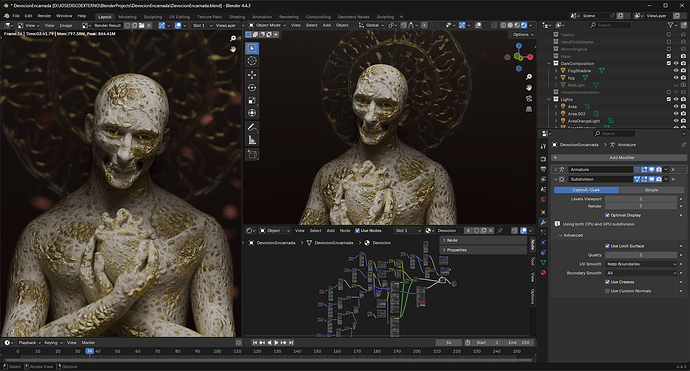Switch to the Modeling workspace tab
This screenshot has height=371, width=690.
tap(127, 17)
